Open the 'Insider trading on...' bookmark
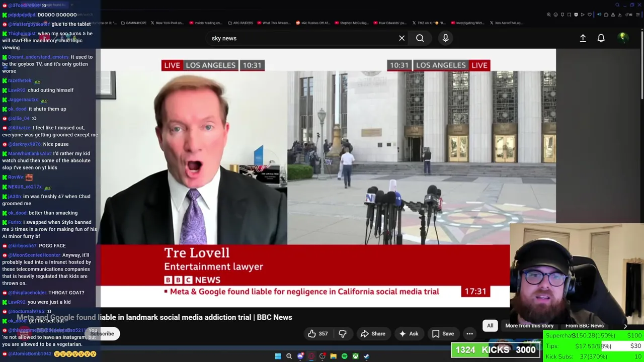 [x=205, y=23]
